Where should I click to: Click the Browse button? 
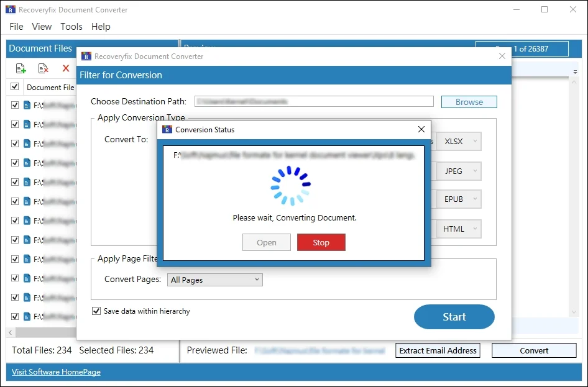pos(469,102)
